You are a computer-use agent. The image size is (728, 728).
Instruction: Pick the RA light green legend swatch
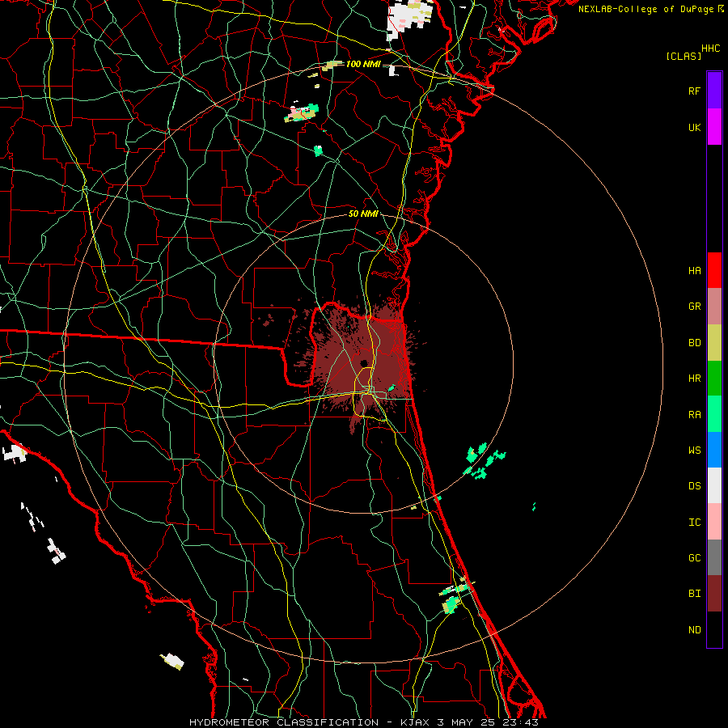point(714,414)
